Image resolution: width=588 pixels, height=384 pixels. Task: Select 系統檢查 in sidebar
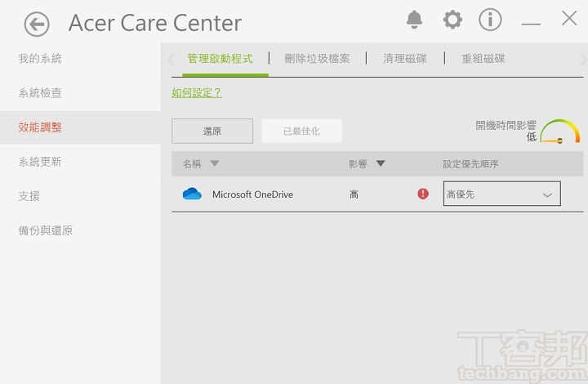tap(41, 93)
